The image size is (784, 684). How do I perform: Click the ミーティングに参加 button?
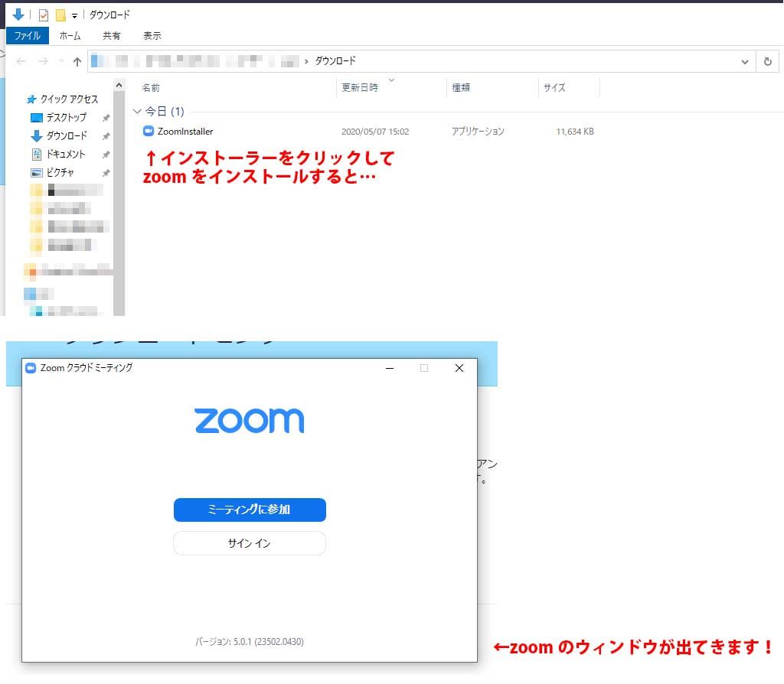coord(250,510)
